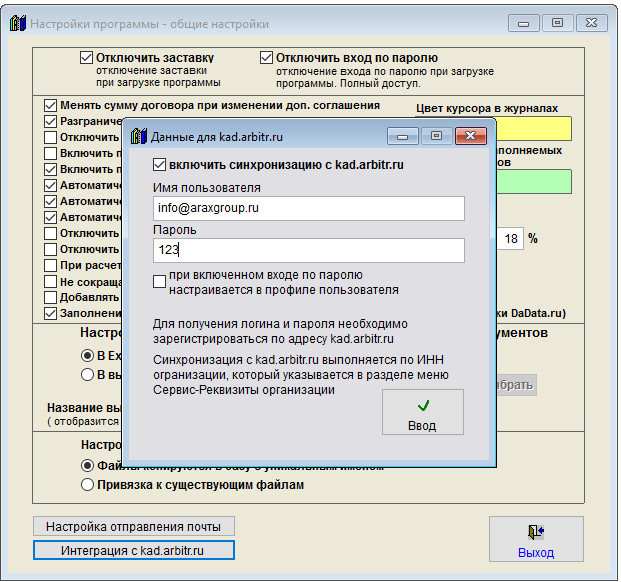621x582 pixels.
Task: Click the Настройки программы - общие настройки title text
Action: (149, 24)
